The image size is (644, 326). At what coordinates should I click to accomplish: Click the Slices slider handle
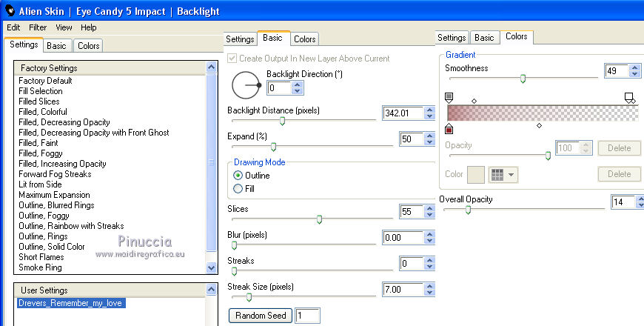pyautogui.click(x=319, y=219)
